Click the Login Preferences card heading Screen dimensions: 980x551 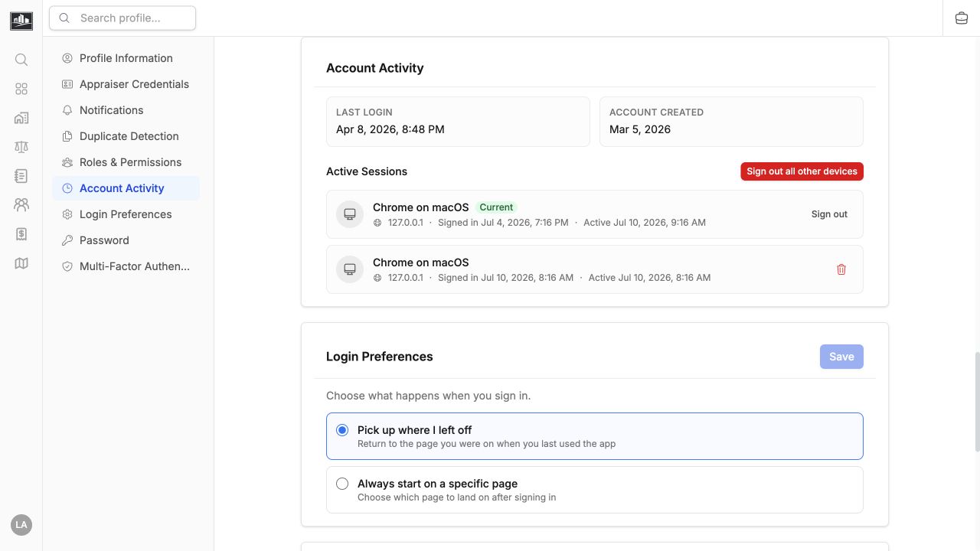tap(380, 357)
